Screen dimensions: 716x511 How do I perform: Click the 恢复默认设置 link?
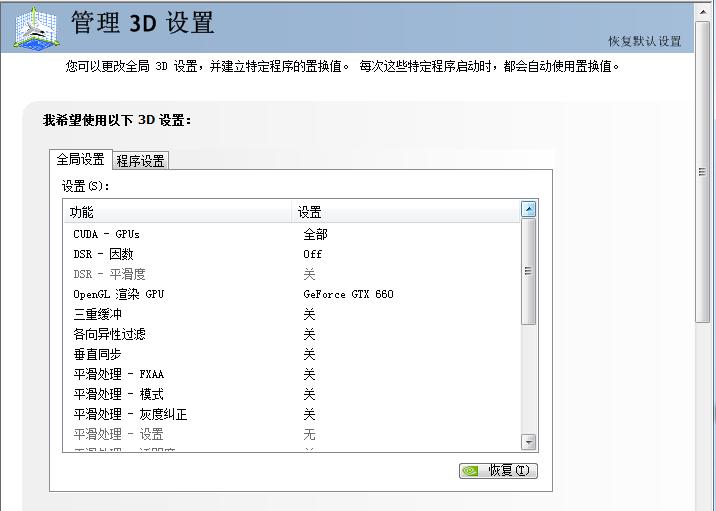click(644, 41)
